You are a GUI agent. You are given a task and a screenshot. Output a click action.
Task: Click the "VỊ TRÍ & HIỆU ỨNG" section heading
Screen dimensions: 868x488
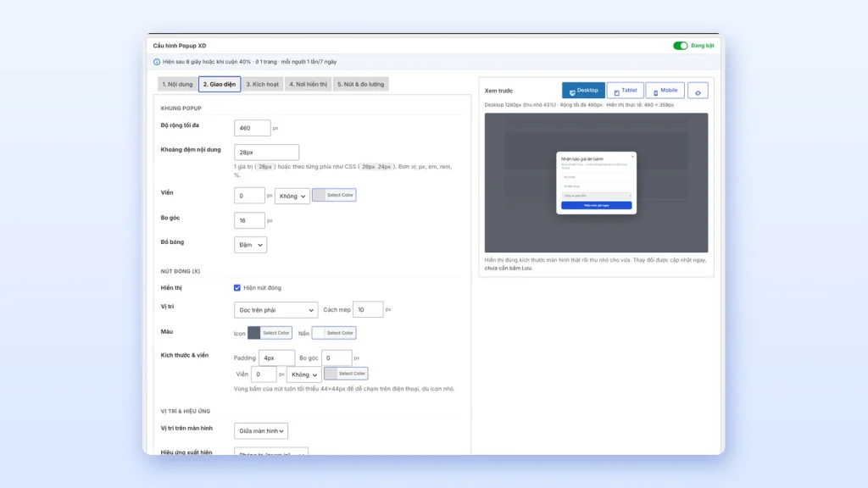click(x=186, y=411)
